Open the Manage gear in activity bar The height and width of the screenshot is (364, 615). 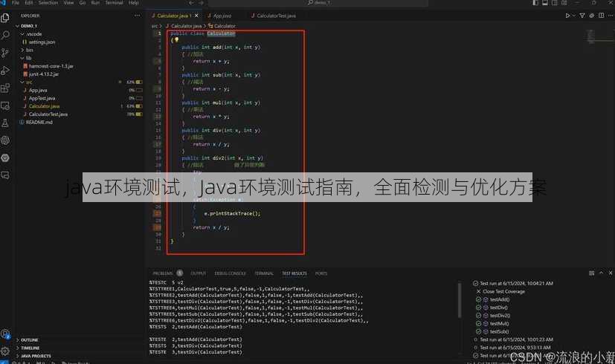(x=5, y=351)
